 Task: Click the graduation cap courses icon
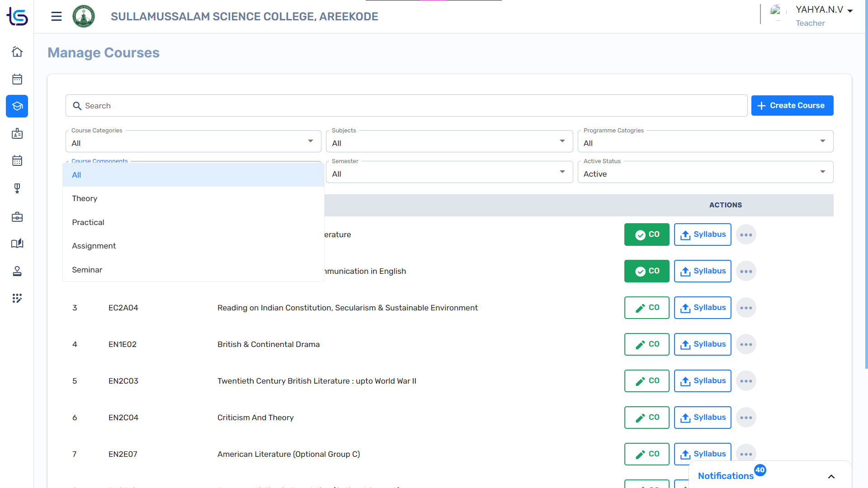pyautogui.click(x=17, y=106)
